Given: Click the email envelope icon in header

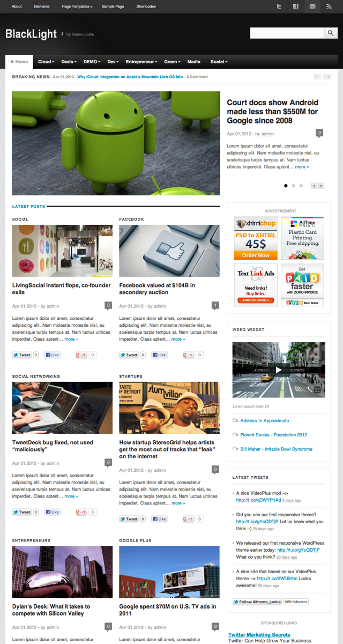Looking at the screenshot, I should click(312, 6).
